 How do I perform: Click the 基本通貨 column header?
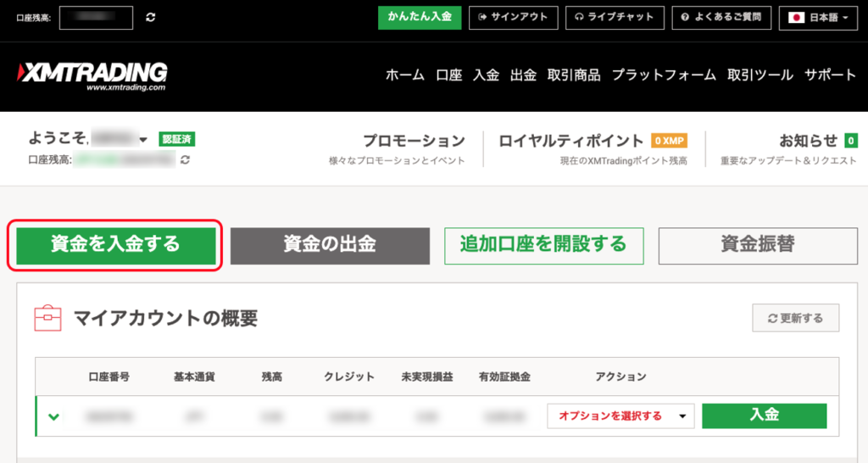pyautogui.click(x=194, y=377)
